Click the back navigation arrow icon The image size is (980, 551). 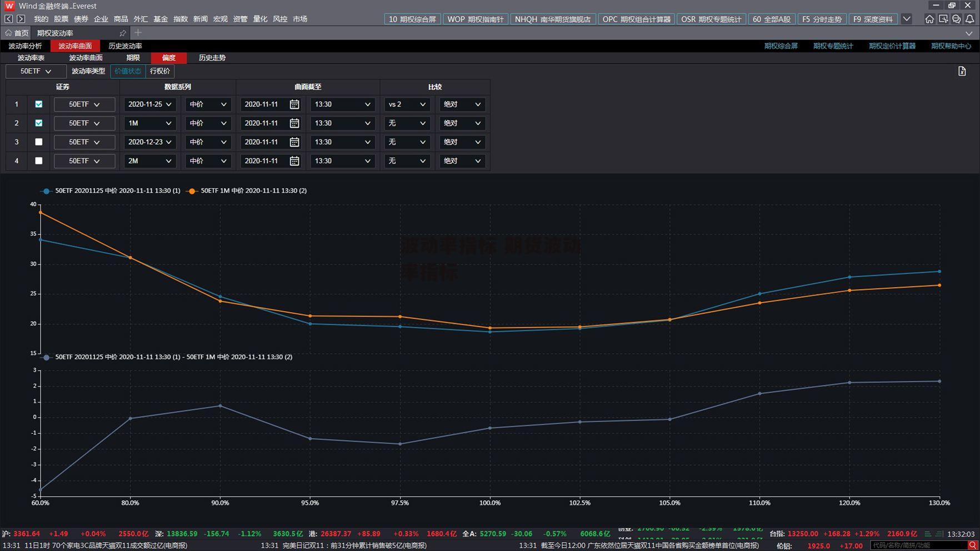pyautogui.click(x=9, y=19)
